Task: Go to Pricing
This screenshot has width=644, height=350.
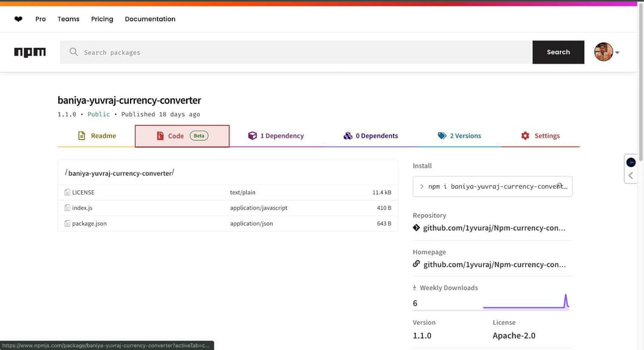Action: (x=102, y=19)
